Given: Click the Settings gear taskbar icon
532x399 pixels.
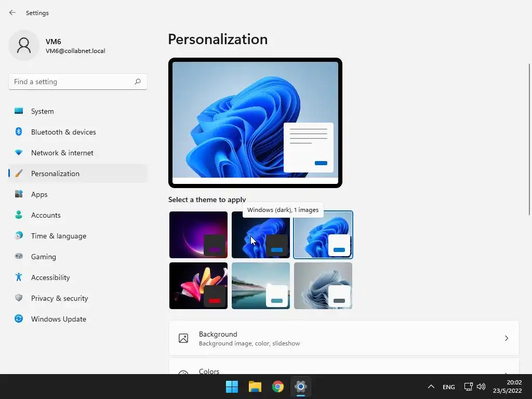Looking at the screenshot, I should (301, 387).
